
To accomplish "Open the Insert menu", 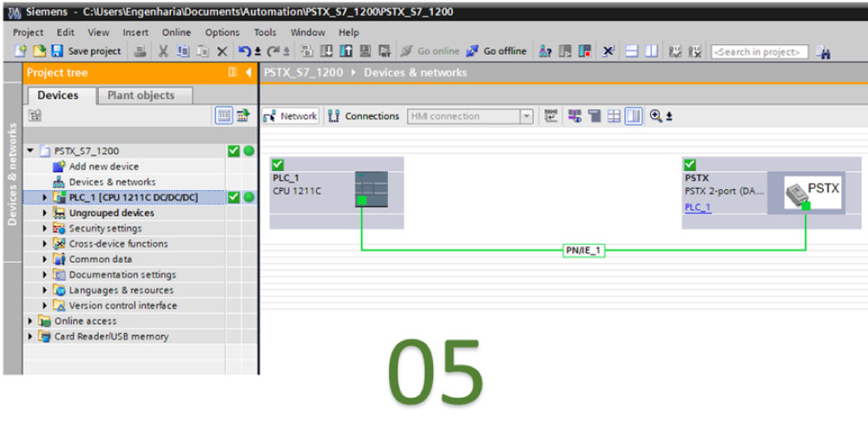I will click(135, 32).
